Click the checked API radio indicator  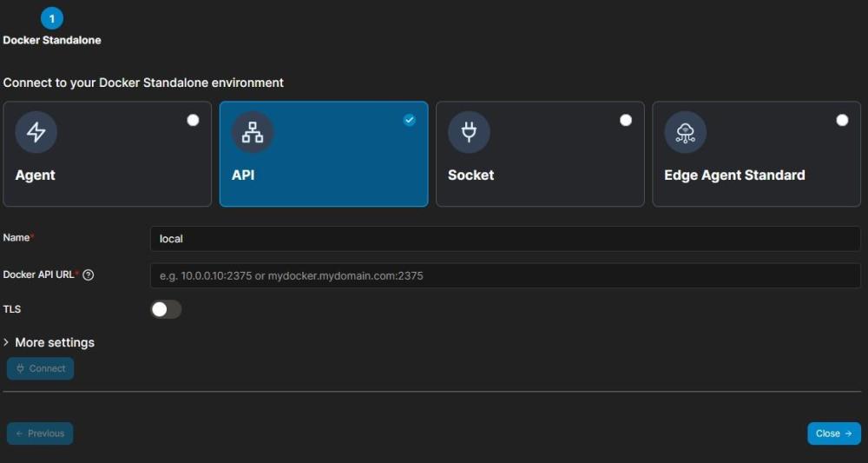tap(410, 120)
